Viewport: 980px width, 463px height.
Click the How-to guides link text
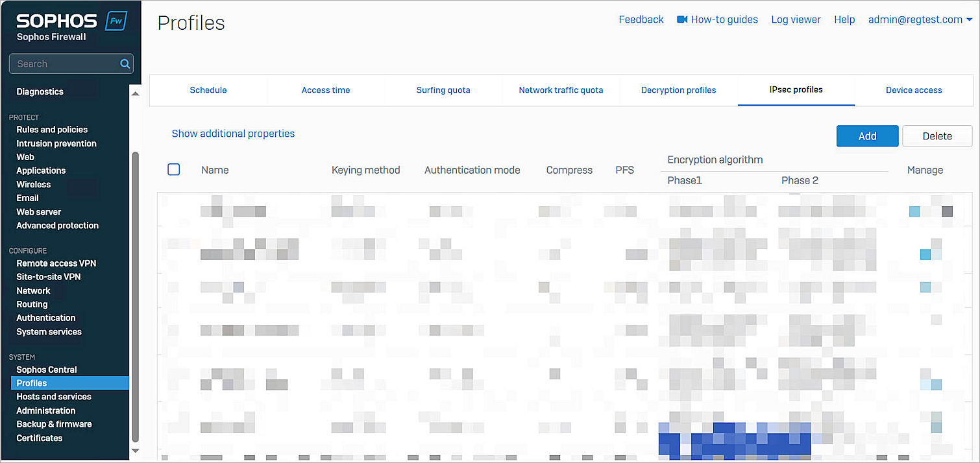coord(724,19)
